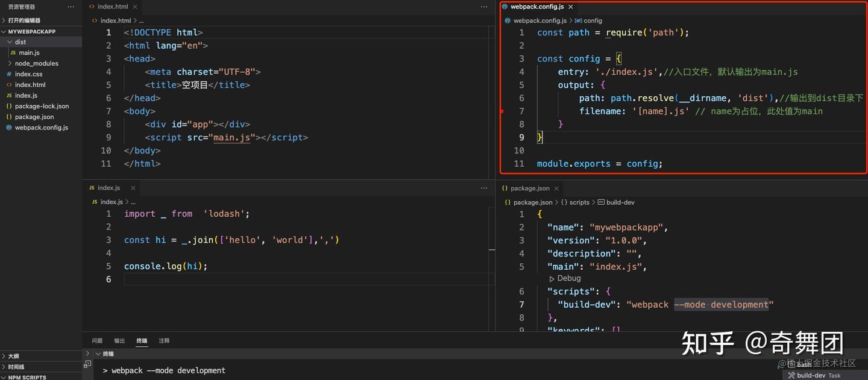Collapse the NPM SCRIPTS section
Image resolution: width=868 pixels, height=380 pixels.
coord(27,377)
